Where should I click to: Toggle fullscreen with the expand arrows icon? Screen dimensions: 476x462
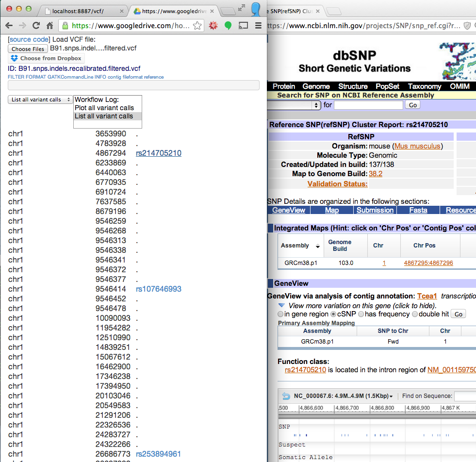point(242,8)
